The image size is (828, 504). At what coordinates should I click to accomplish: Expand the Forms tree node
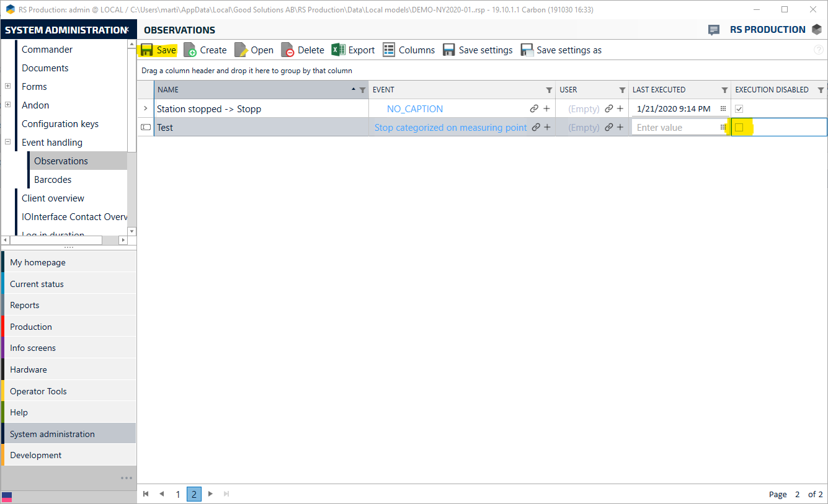tap(8, 87)
